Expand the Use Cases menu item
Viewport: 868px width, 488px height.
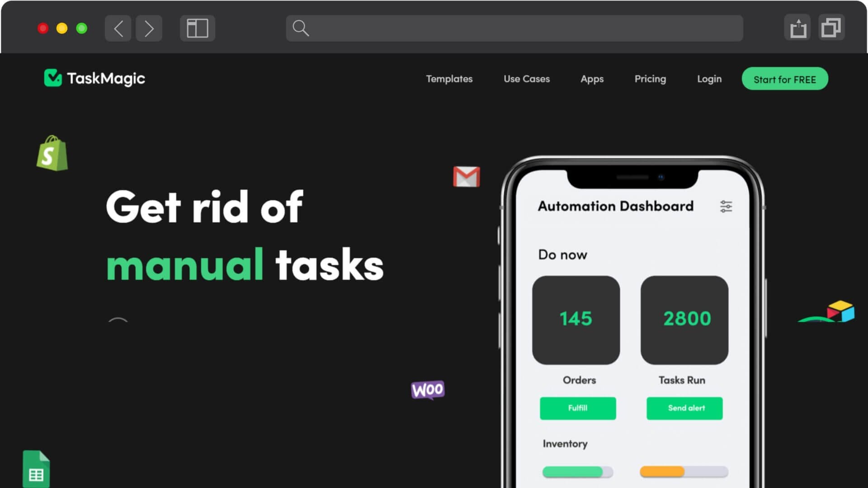click(526, 79)
